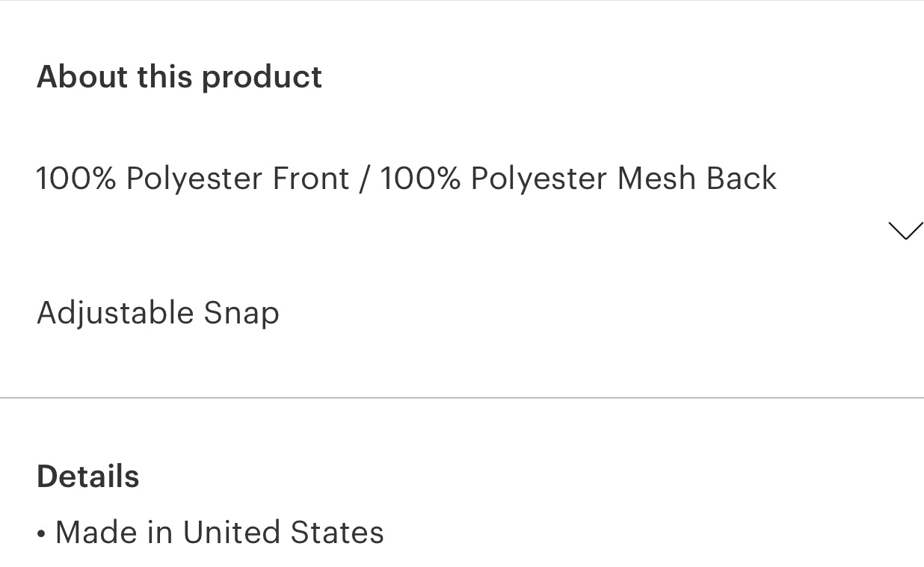Image resolution: width=924 pixels, height=567 pixels.
Task: Click the downward chevron arrow icon
Action: (x=905, y=231)
